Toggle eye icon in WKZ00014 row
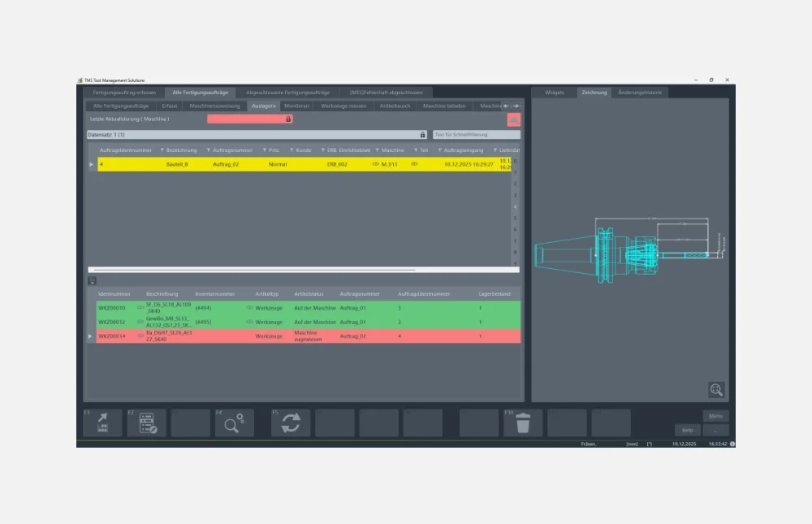The width and height of the screenshot is (812, 524). pos(140,336)
